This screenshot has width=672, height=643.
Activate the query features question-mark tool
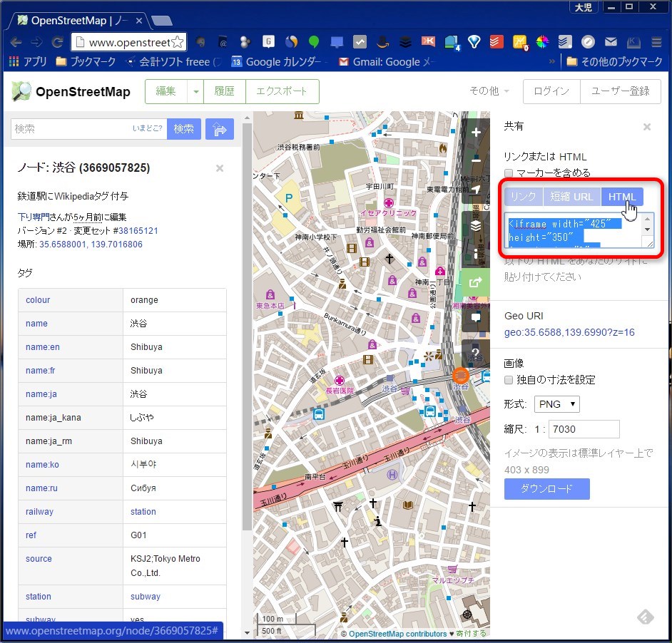tap(476, 353)
